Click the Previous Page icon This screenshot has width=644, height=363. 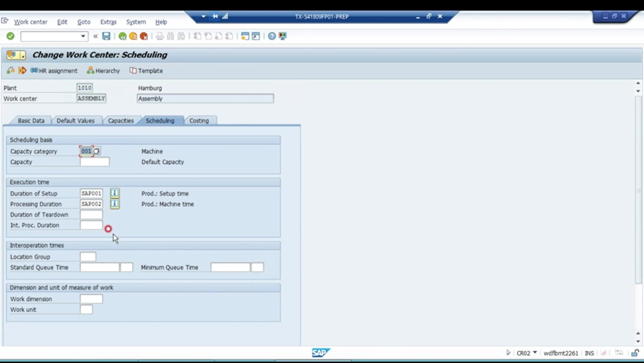pos(208,36)
